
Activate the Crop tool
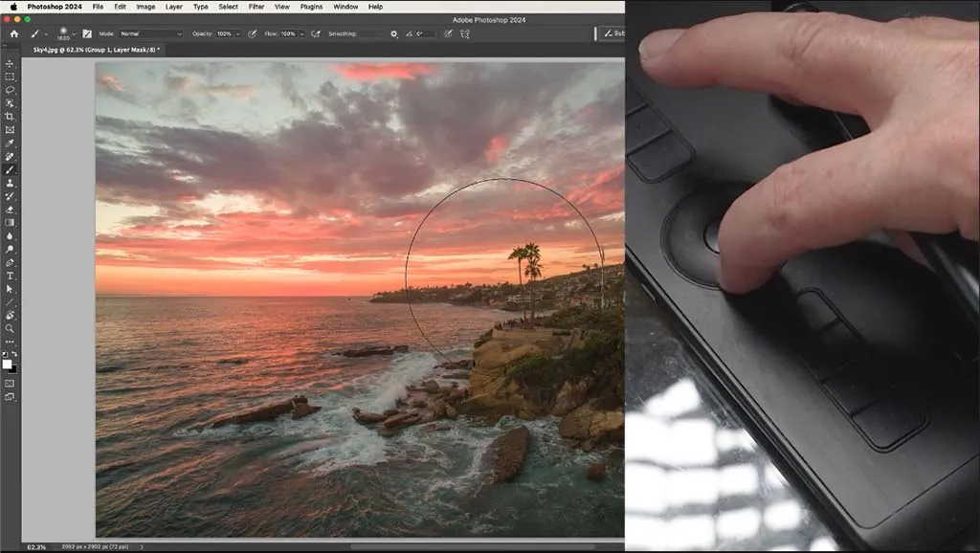[10, 115]
